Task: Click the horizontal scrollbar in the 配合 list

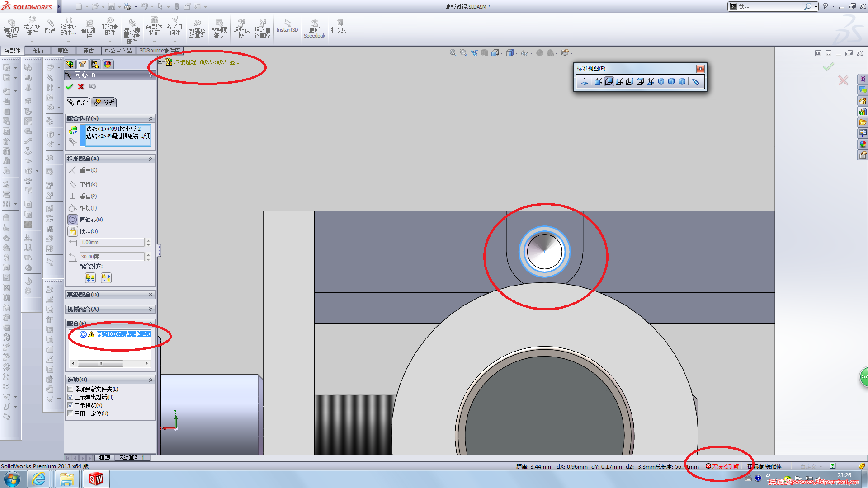Action: point(100,363)
